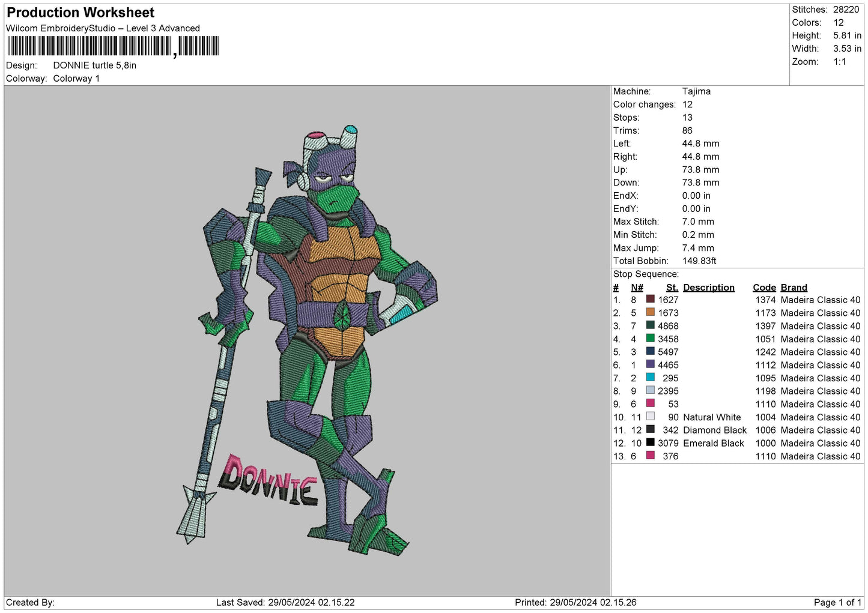
Task: Click the Production Worksheet title
Action: [80, 13]
